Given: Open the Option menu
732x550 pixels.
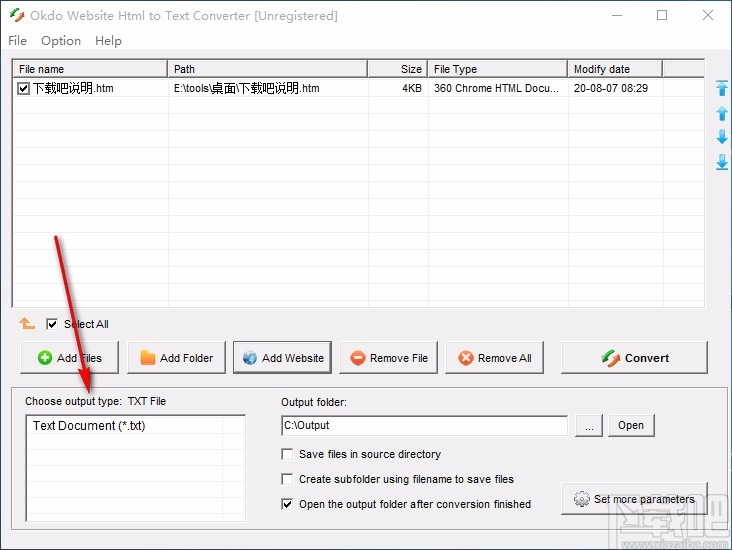Looking at the screenshot, I should [x=61, y=41].
